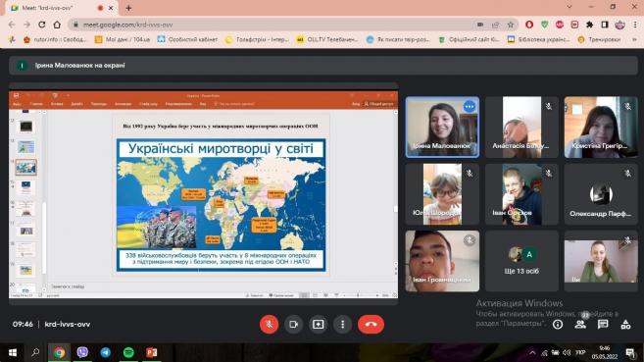Open Telegram from the taskbar
The height and width of the screenshot is (362, 644).
point(106,352)
